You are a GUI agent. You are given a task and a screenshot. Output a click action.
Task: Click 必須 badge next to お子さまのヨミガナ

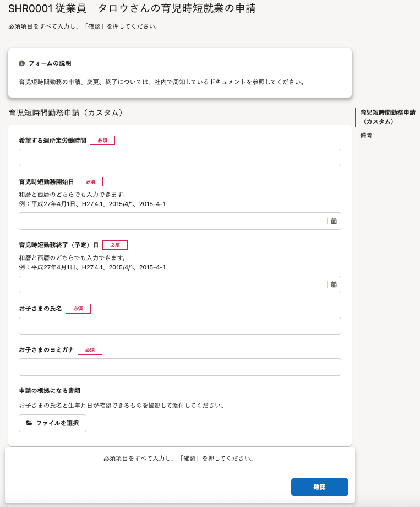(x=90, y=350)
